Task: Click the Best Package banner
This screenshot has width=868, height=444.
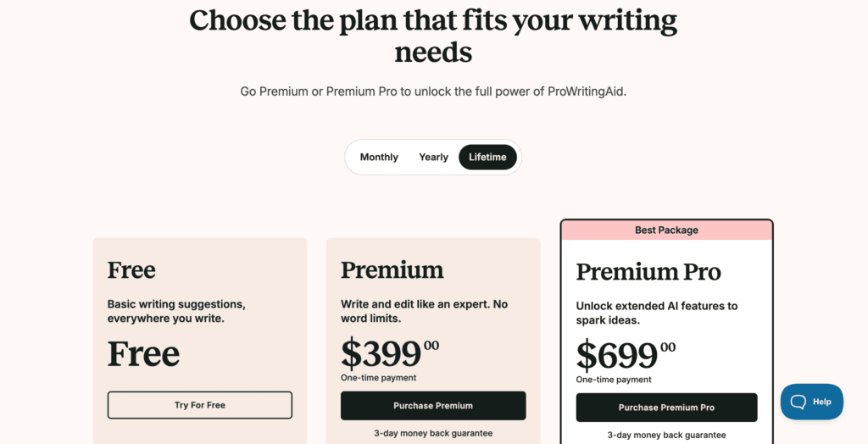Action: [x=666, y=230]
